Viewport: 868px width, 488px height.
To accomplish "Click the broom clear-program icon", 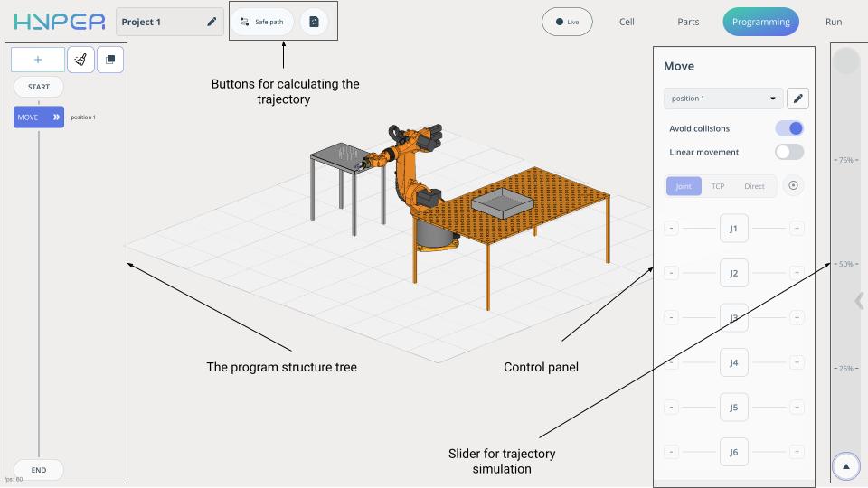I will 80,60.
